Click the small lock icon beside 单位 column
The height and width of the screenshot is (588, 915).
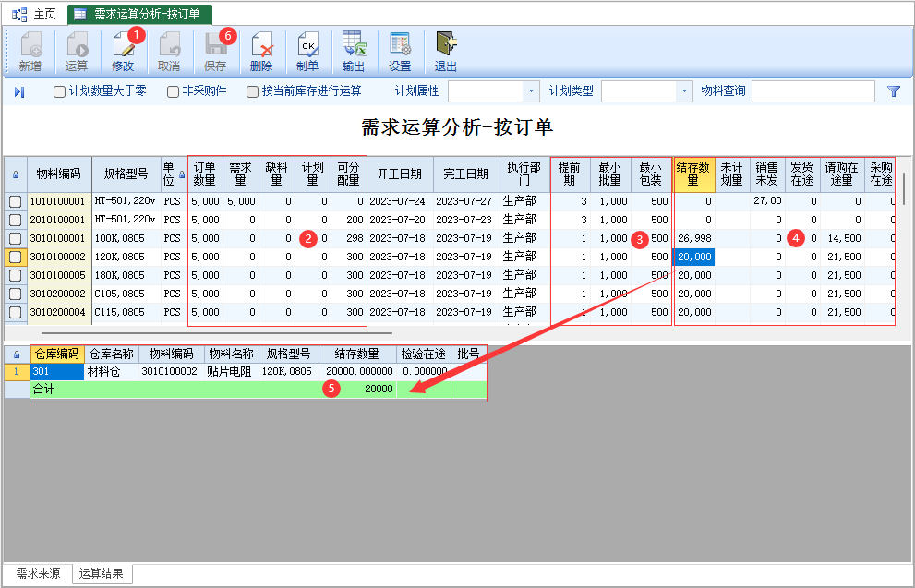tap(182, 174)
